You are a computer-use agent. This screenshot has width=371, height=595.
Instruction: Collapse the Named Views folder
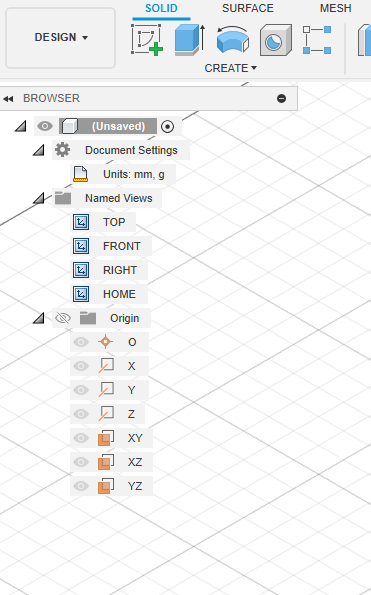tap(39, 198)
